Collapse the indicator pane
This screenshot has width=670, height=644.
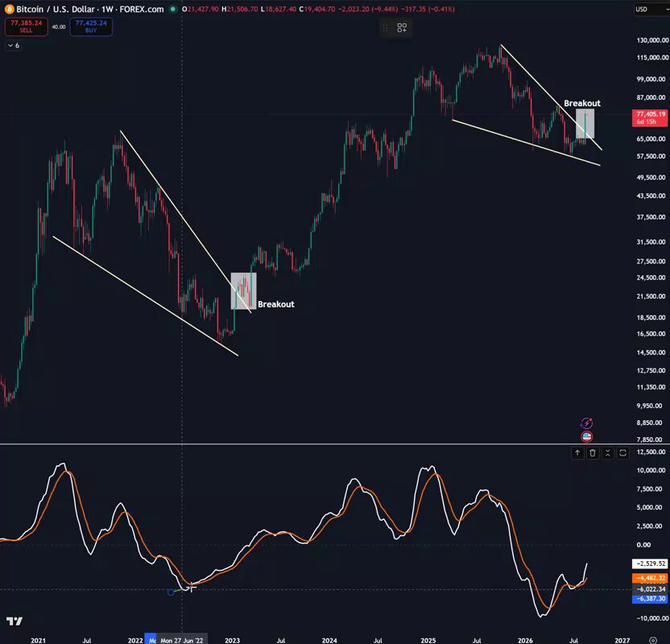[608, 452]
